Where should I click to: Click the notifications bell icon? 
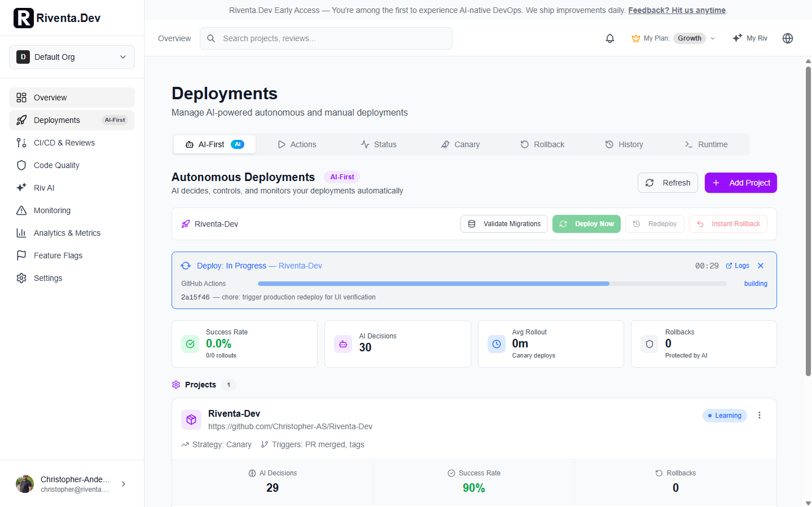tap(610, 38)
